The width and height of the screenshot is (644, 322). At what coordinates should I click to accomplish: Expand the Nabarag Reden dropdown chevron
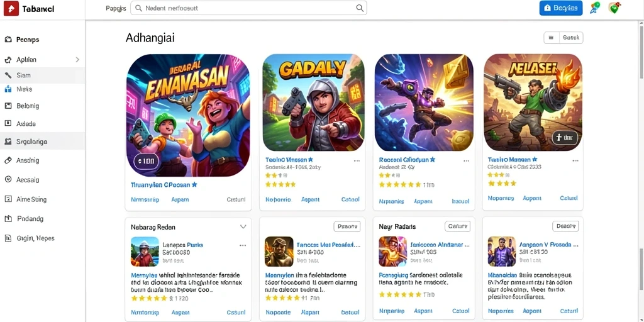click(243, 226)
